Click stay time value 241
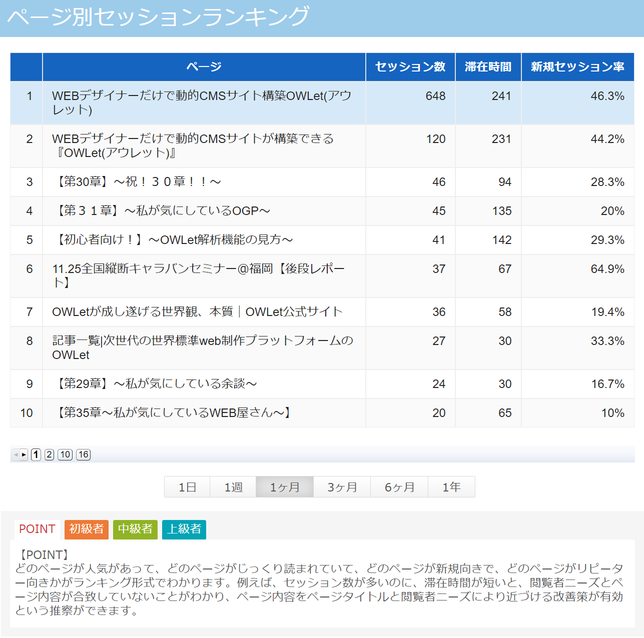644x638 pixels. [501, 96]
